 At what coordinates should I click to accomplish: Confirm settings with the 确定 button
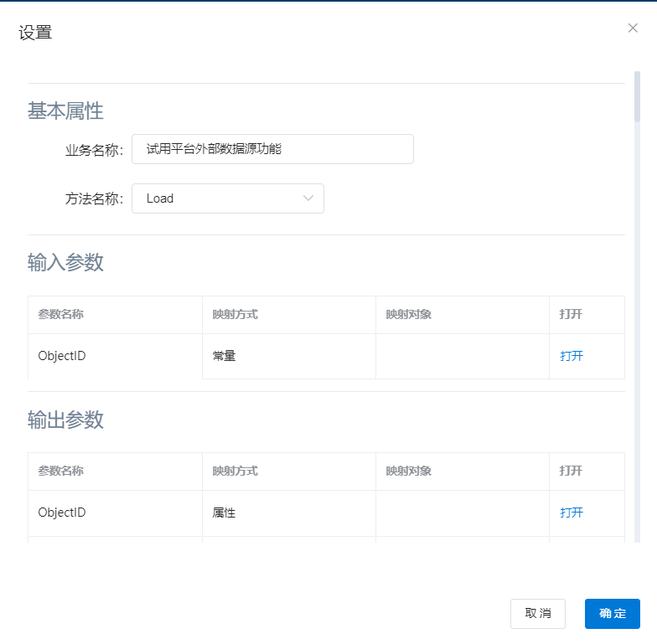612,613
